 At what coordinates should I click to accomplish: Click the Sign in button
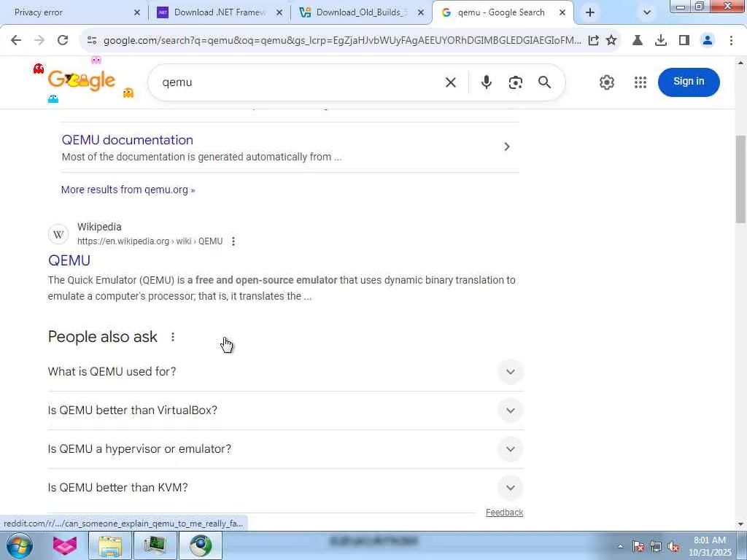pos(689,82)
